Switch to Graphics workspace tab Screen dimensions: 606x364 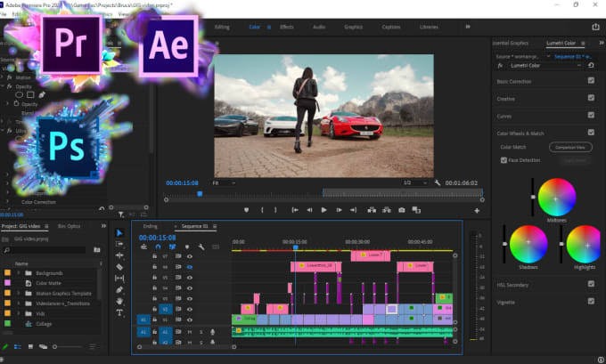coord(353,27)
